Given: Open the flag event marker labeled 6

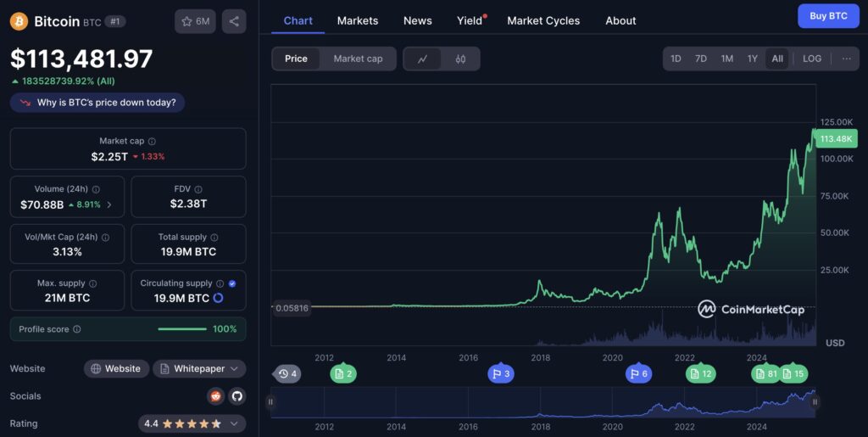Looking at the screenshot, I should tap(639, 374).
